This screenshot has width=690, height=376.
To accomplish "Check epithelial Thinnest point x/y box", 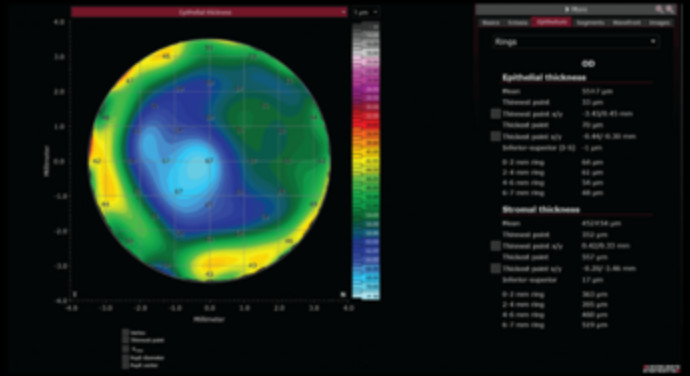I will (x=496, y=114).
